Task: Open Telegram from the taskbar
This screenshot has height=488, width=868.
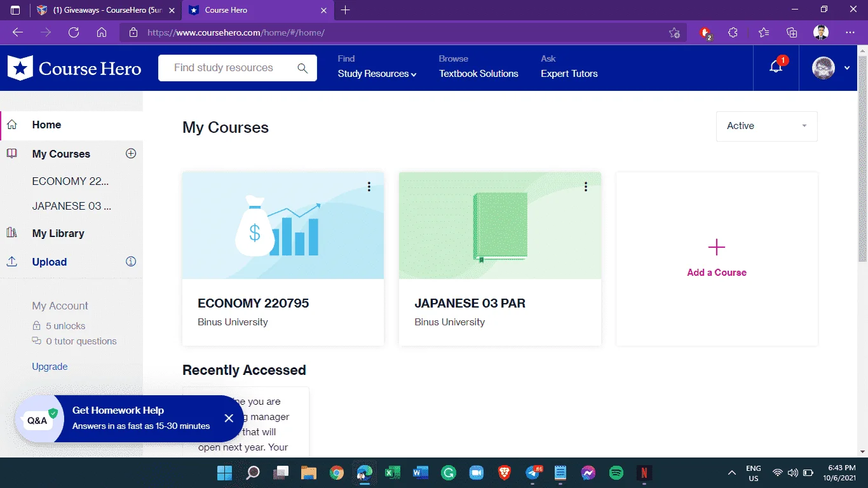Action: 533,473
